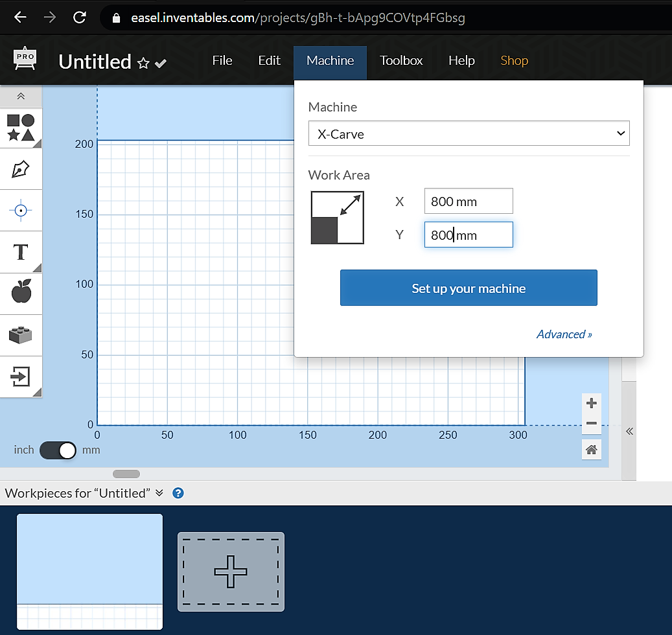
Task: Click Set up your machine
Action: click(x=469, y=288)
